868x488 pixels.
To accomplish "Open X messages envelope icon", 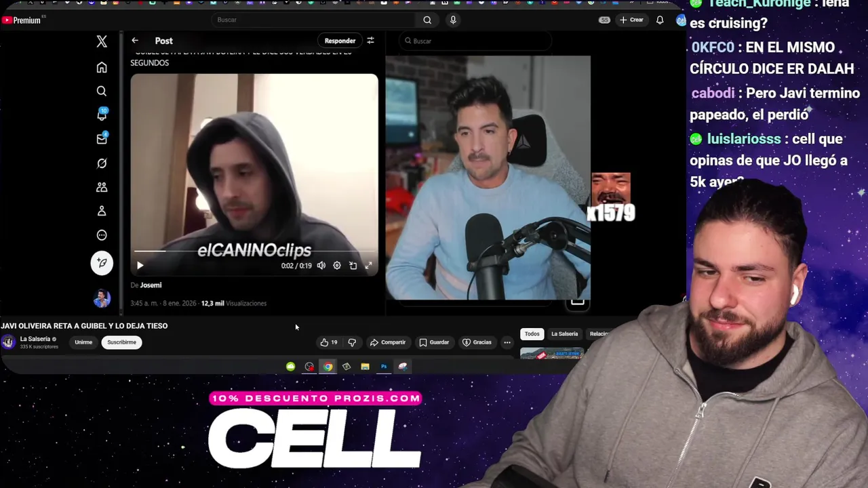I will 102,139.
